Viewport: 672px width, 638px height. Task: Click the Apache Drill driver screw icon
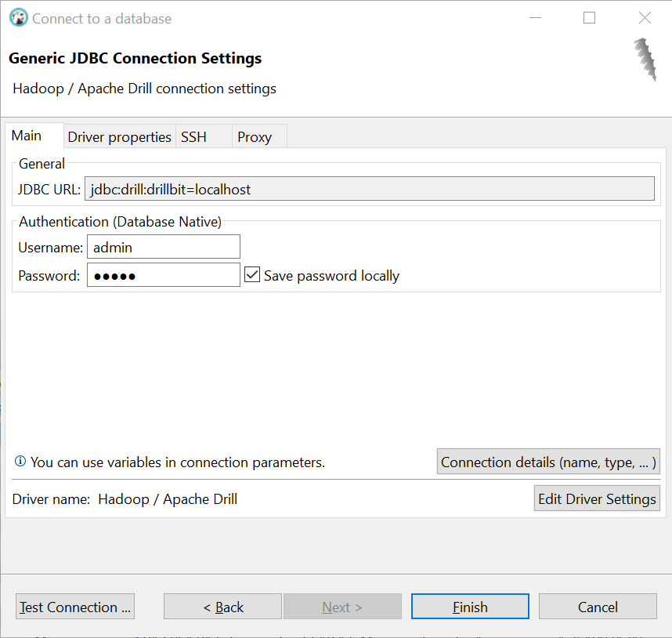pos(644,63)
